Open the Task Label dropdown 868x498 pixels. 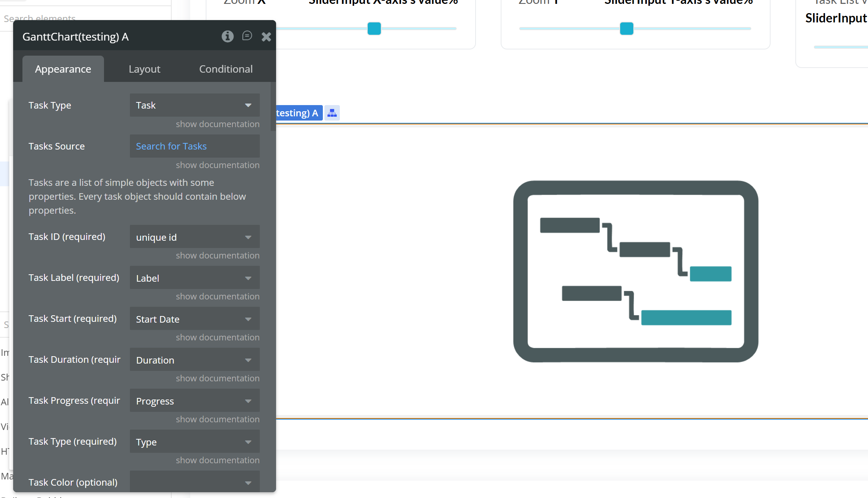[194, 278]
